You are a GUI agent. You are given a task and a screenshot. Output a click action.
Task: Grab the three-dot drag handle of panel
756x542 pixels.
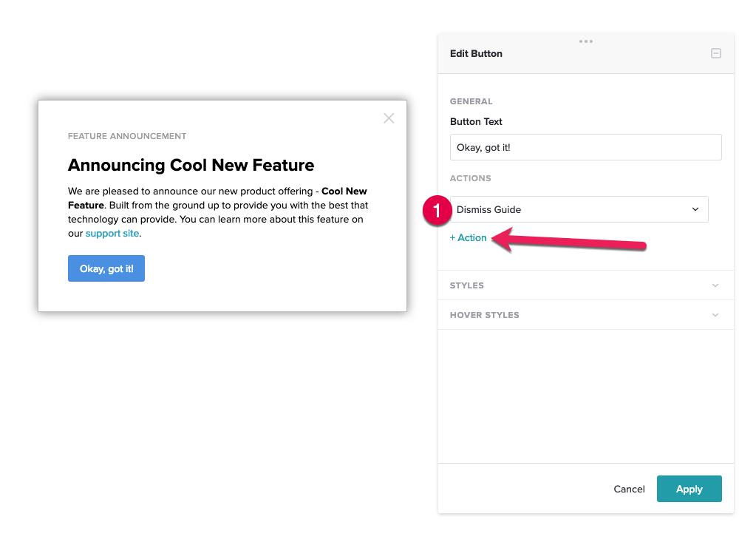point(586,41)
